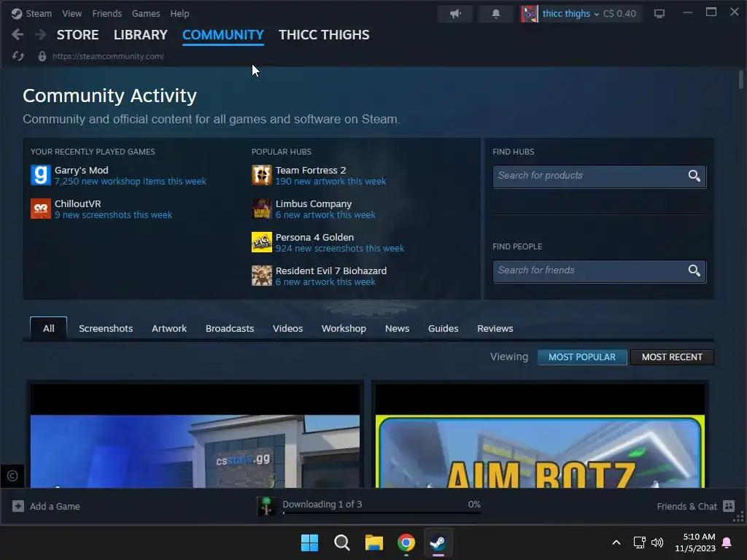Open 7,250 new workshop items link

click(131, 182)
